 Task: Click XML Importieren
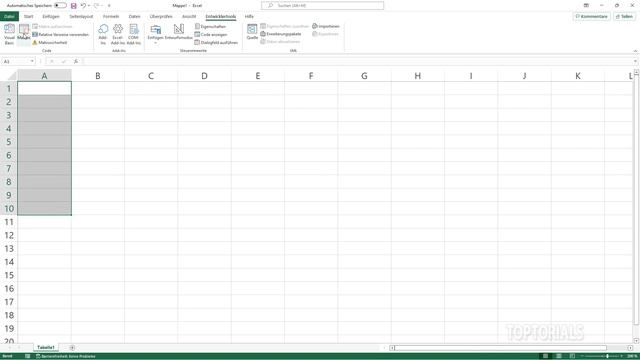326,26
